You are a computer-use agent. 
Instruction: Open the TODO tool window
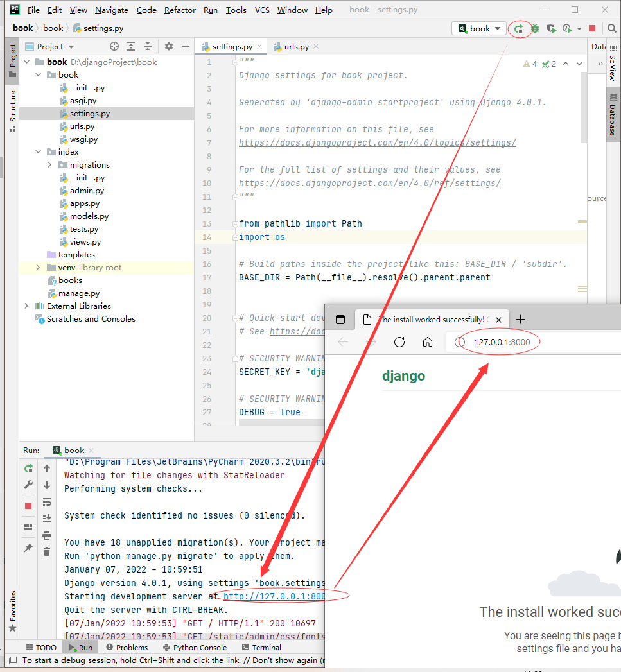point(41,647)
